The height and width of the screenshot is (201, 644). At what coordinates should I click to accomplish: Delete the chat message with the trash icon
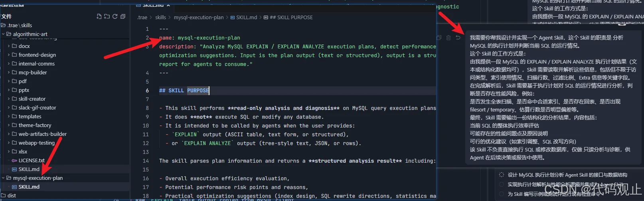click(x=448, y=38)
